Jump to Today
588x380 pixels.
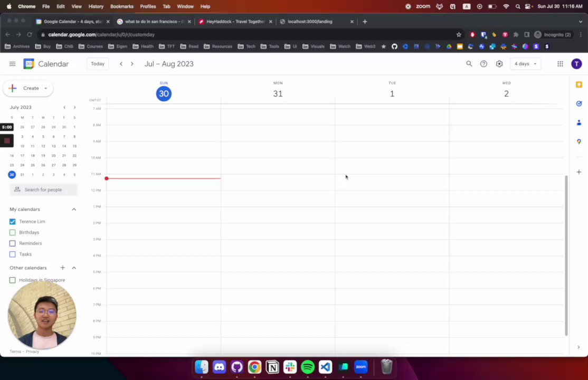[x=98, y=64]
